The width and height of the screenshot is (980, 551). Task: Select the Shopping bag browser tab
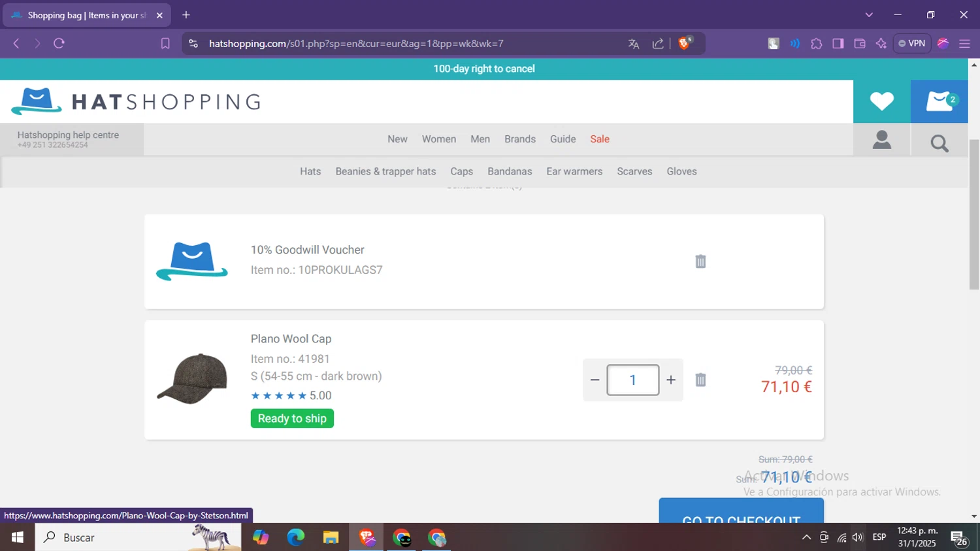coord(87,15)
